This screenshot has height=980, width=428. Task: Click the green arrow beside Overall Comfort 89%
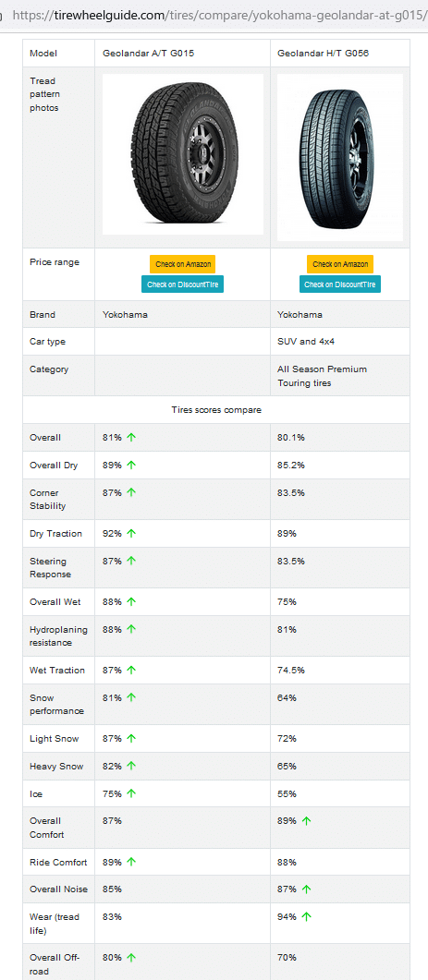click(306, 821)
